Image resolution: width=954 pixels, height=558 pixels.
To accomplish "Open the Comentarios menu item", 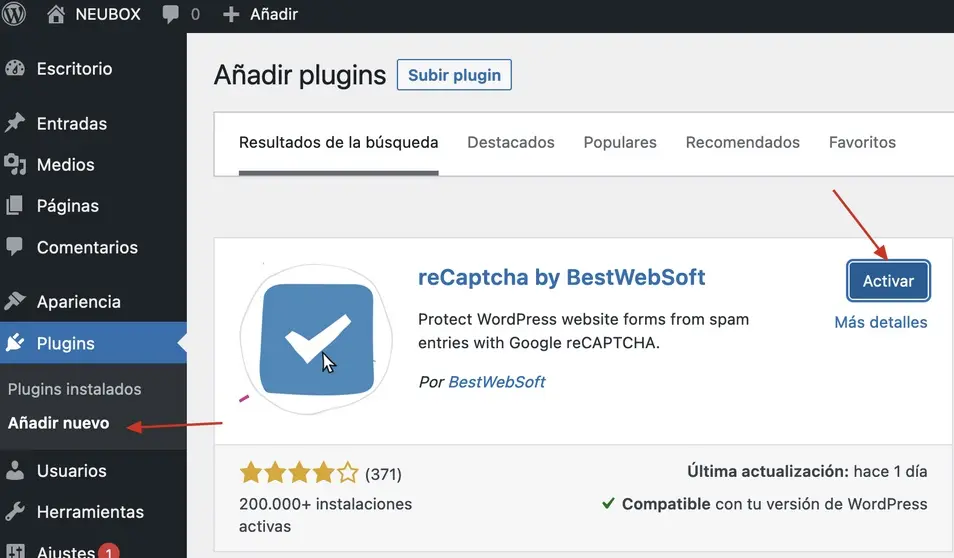I will coord(86,247).
